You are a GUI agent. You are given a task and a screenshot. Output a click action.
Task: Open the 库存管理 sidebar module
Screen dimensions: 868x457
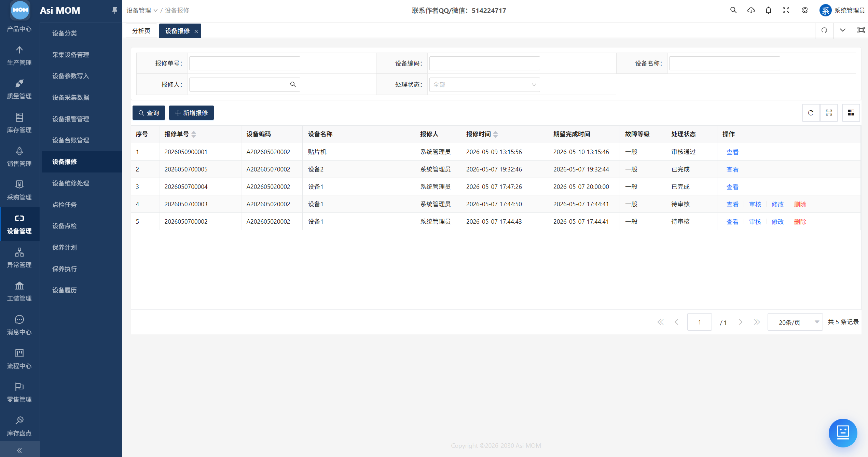coord(19,123)
